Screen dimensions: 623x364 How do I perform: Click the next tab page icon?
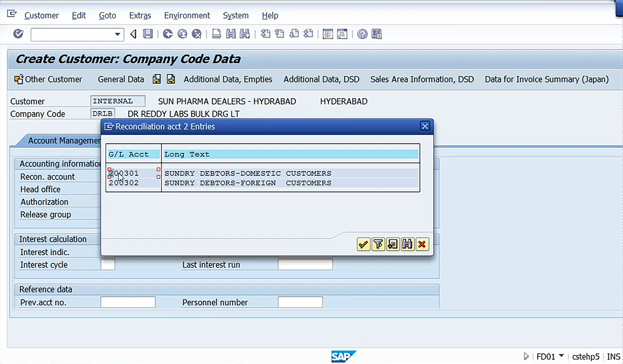pyautogui.click(x=171, y=79)
